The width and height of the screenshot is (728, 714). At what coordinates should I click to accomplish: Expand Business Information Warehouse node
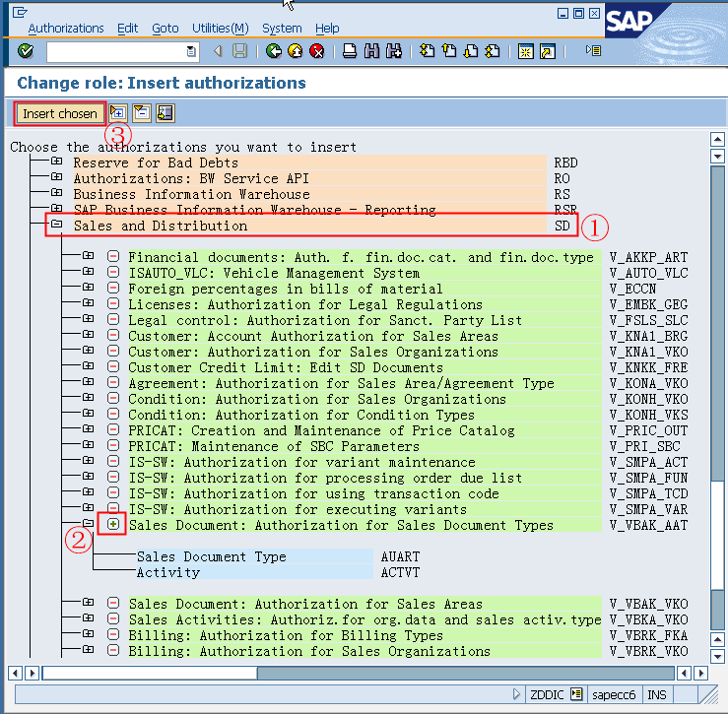click(56, 193)
